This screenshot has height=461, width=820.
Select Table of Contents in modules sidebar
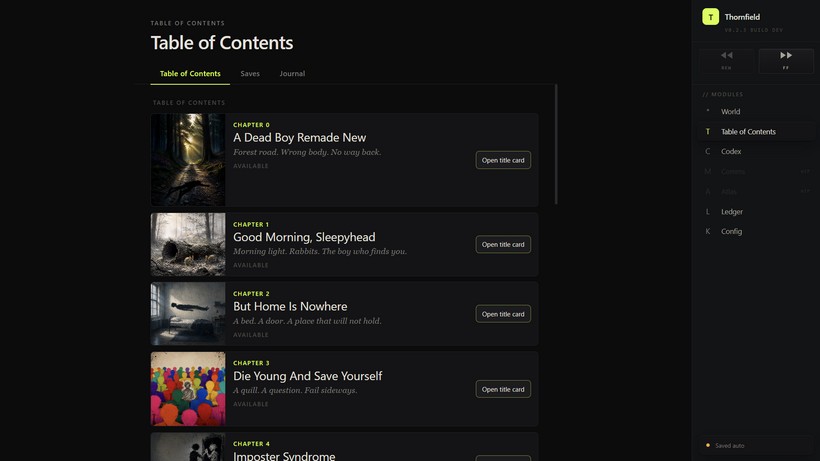tap(756, 132)
